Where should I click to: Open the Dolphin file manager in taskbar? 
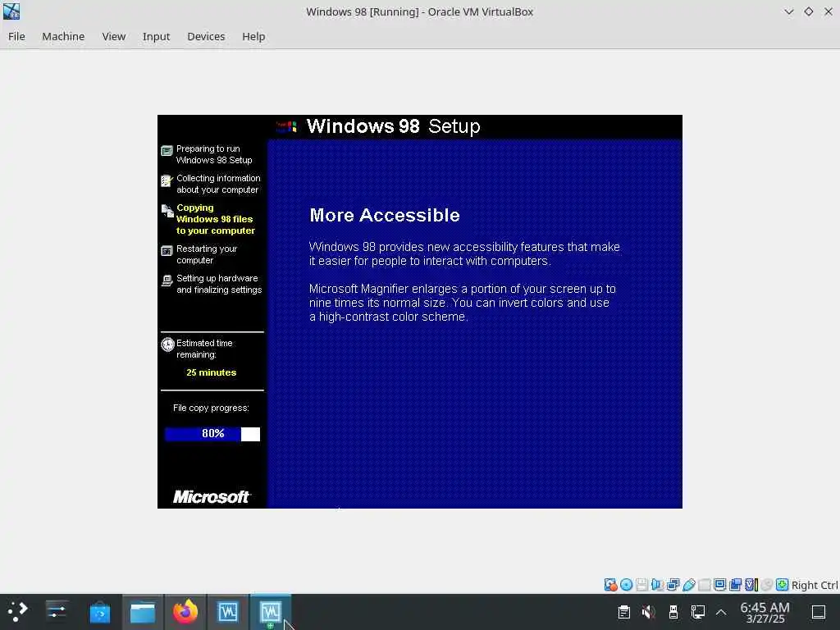pos(143,612)
